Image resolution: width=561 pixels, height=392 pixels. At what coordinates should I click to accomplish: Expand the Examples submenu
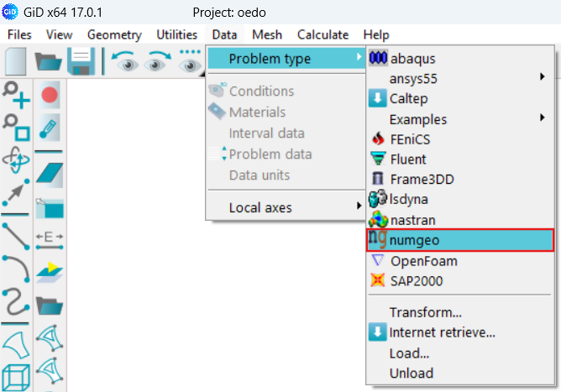pos(460,119)
